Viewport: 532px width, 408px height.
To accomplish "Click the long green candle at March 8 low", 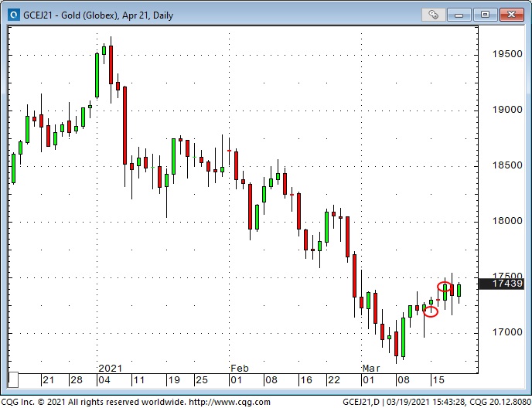I will pos(403,338).
